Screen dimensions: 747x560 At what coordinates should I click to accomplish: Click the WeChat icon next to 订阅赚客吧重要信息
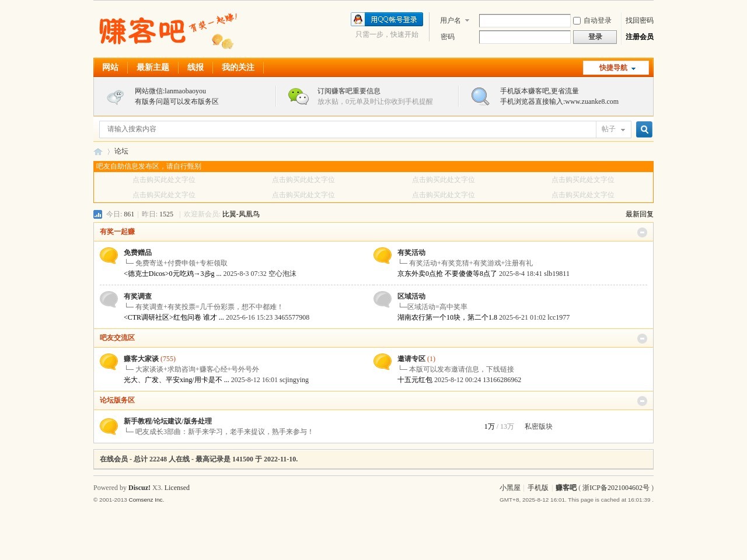point(298,96)
